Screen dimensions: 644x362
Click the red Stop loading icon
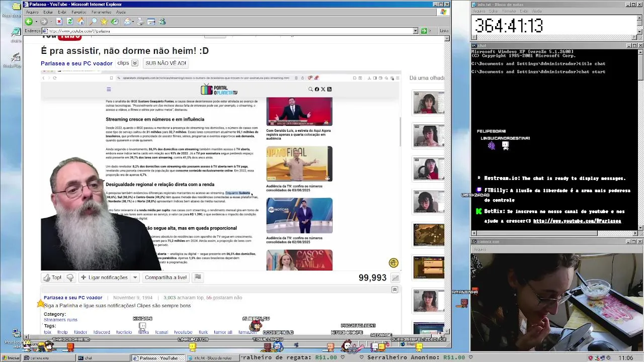[x=59, y=22]
